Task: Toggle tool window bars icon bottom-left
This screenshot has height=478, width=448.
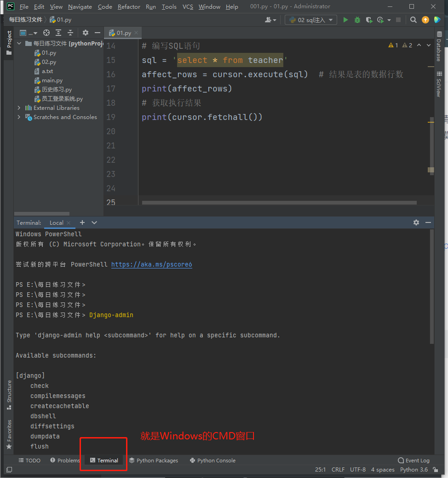Action: [9, 470]
